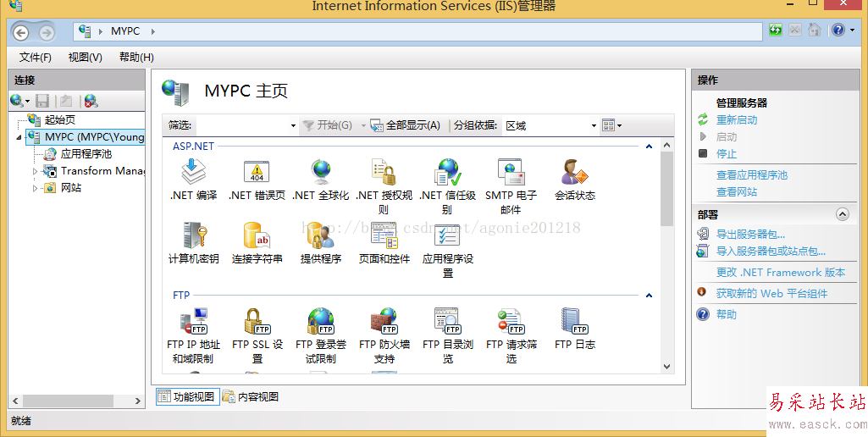
Task: Open the 分组依据 区域 combo box
Action: pyautogui.click(x=550, y=125)
